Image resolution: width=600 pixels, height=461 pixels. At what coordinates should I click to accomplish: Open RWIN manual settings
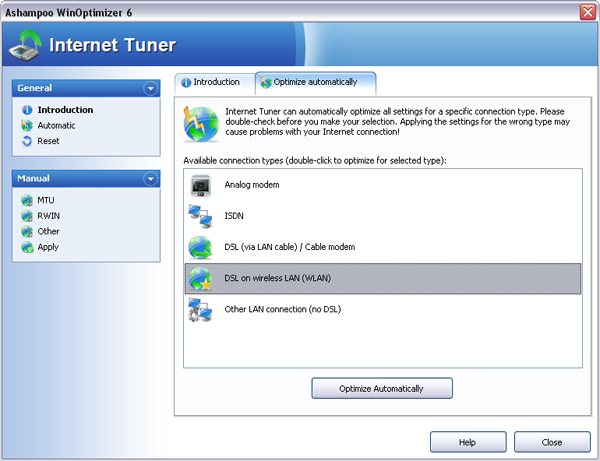[49, 216]
